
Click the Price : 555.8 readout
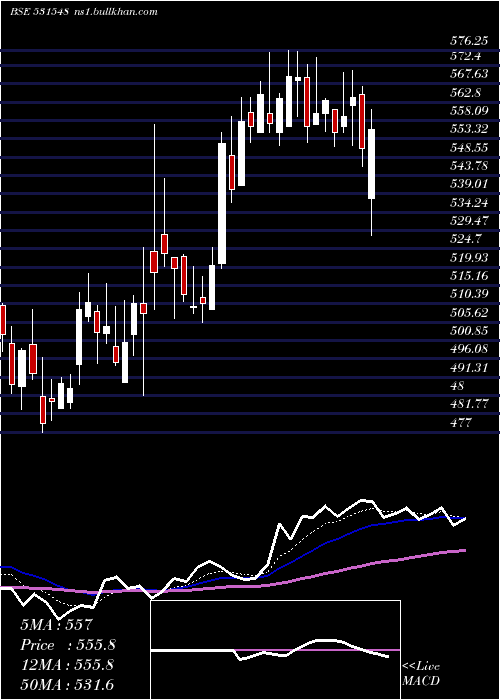click(x=68, y=644)
